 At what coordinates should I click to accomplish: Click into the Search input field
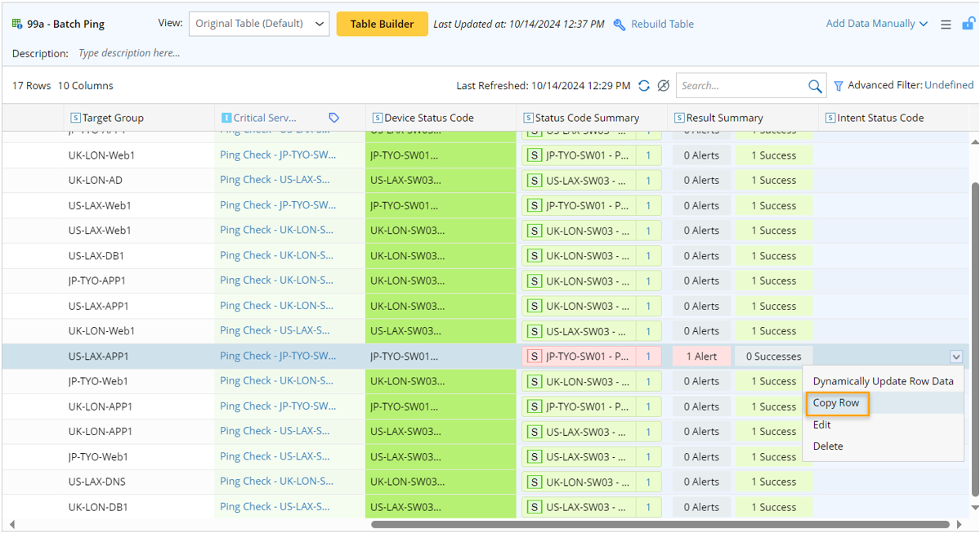(740, 86)
